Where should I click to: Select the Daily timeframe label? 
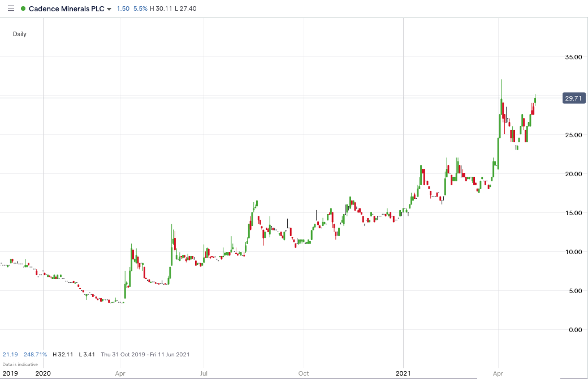[x=20, y=34]
